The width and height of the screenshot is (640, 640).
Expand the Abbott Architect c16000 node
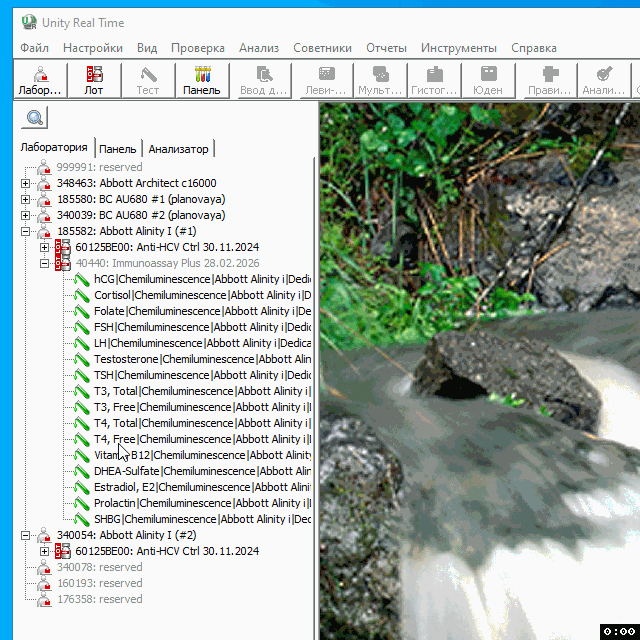click(x=26, y=184)
